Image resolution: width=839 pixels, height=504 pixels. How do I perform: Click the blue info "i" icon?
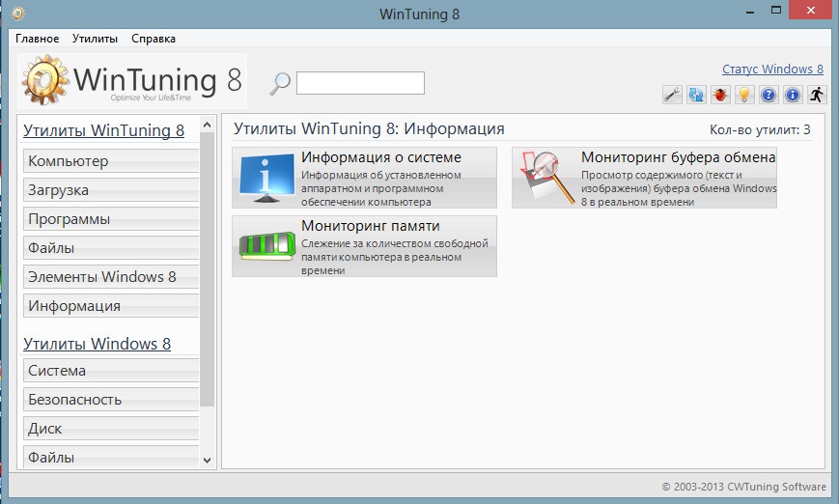click(793, 95)
